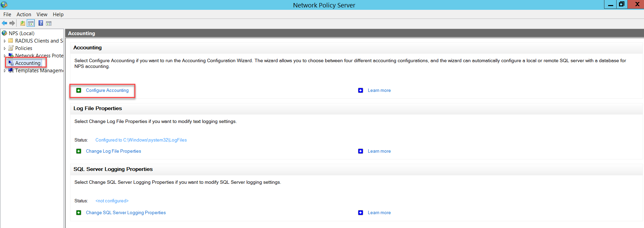Click the Network Access Protection node icon
This screenshot has width=644, height=228.
coord(11,55)
